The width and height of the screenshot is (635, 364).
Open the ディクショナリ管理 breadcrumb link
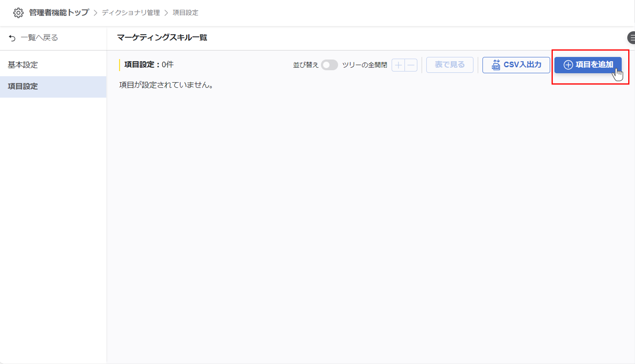pyautogui.click(x=131, y=13)
